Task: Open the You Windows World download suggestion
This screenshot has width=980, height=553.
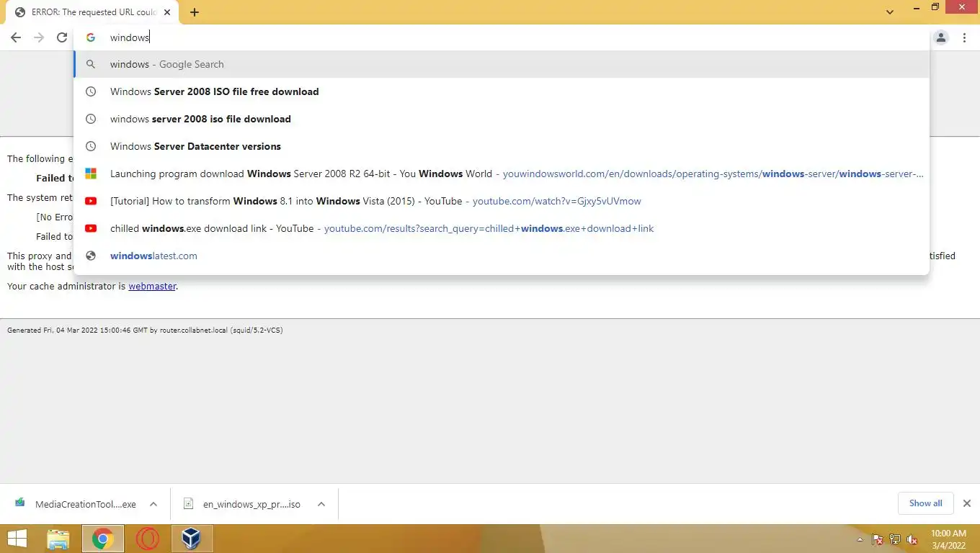Action: (502, 174)
